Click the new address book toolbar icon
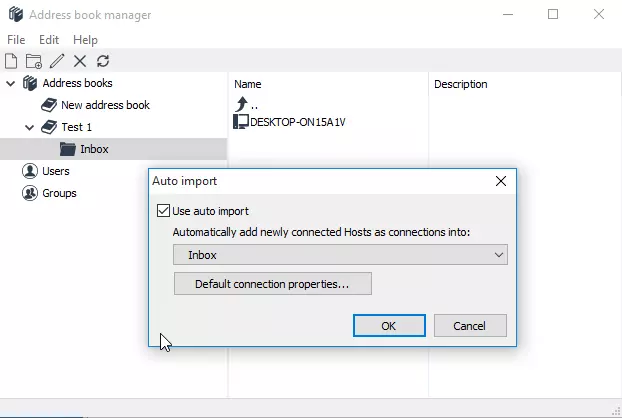The height and width of the screenshot is (418, 622). [x=12, y=61]
